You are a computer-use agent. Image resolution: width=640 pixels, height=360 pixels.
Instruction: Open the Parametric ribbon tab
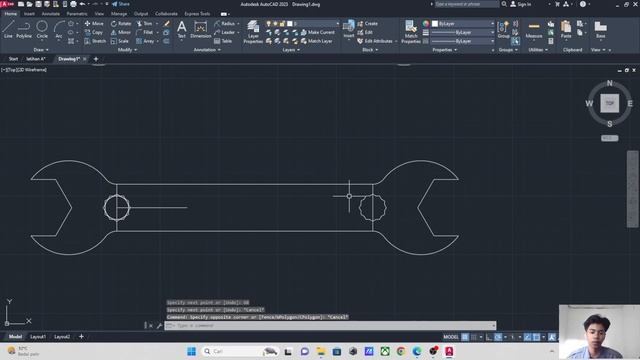[77, 13]
